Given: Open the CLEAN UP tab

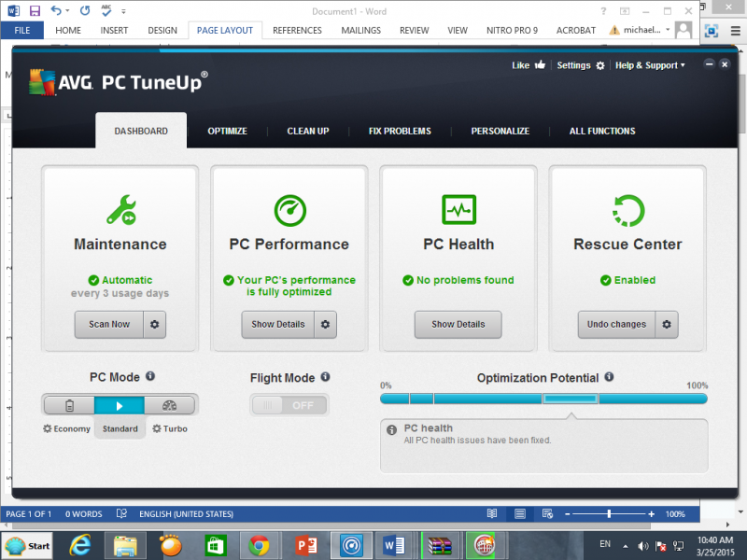Looking at the screenshot, I should pyautogui.click(x=308, y=131).
